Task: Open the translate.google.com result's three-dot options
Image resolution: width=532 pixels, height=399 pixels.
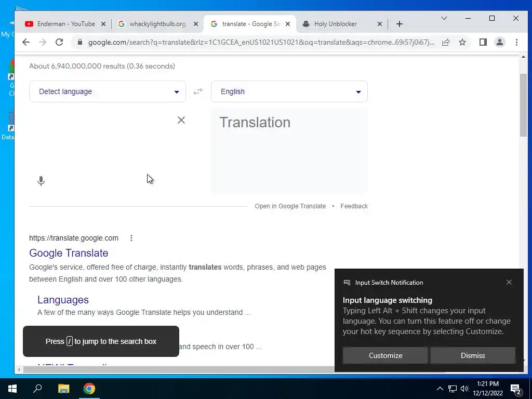Action: (131, 238)
